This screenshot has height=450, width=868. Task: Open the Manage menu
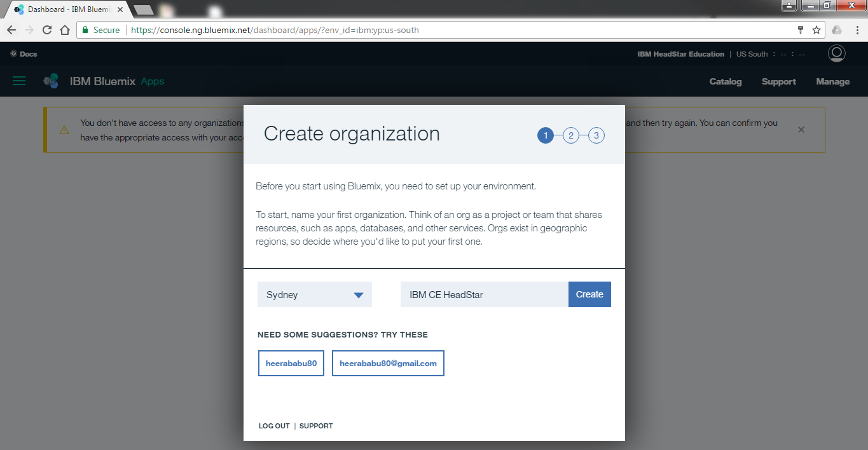point(833,81)
